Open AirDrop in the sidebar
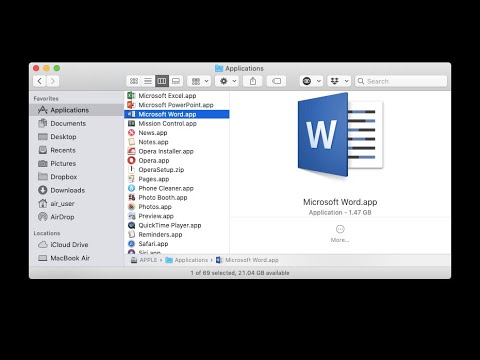 (76, 217)
